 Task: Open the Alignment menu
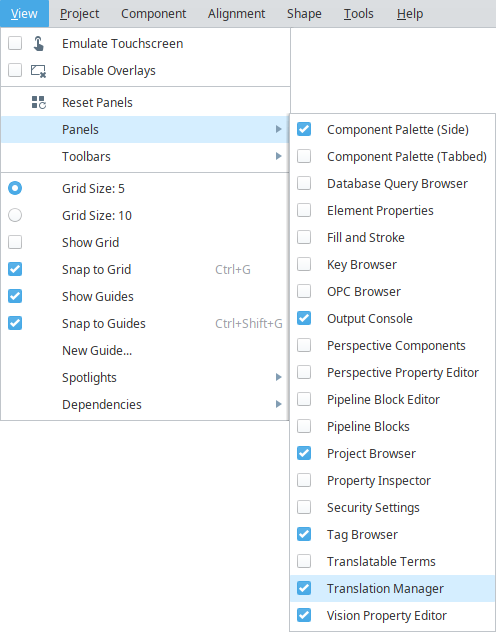[237, 14]
